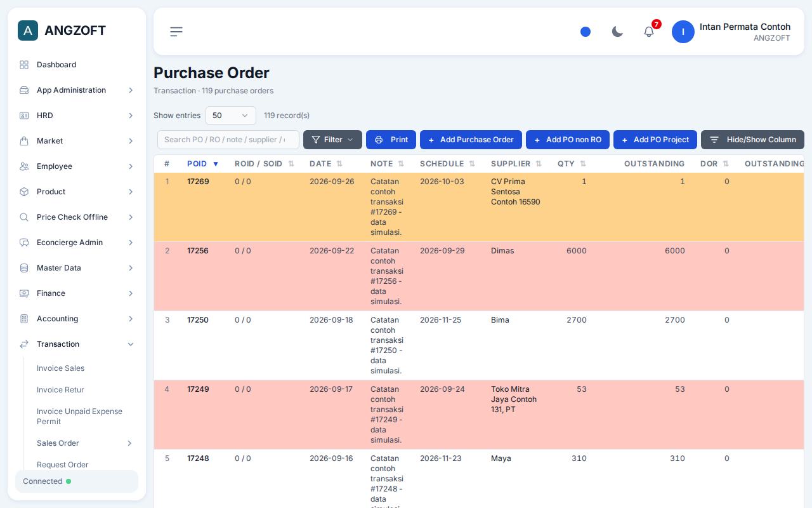Image resolution: width=812 pixels, height=508 pixels.
Task: Sort by the POID column header
Action: 203,164
